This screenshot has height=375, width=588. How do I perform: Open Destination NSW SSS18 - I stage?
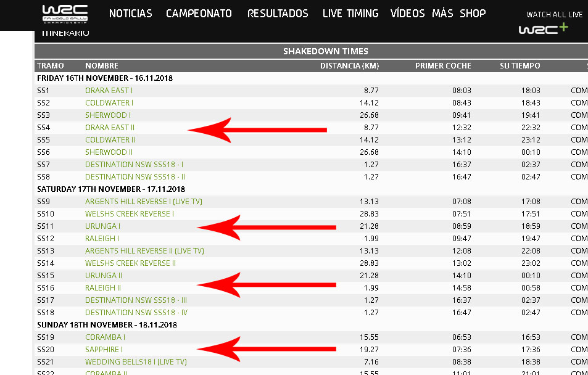point(134,165)
